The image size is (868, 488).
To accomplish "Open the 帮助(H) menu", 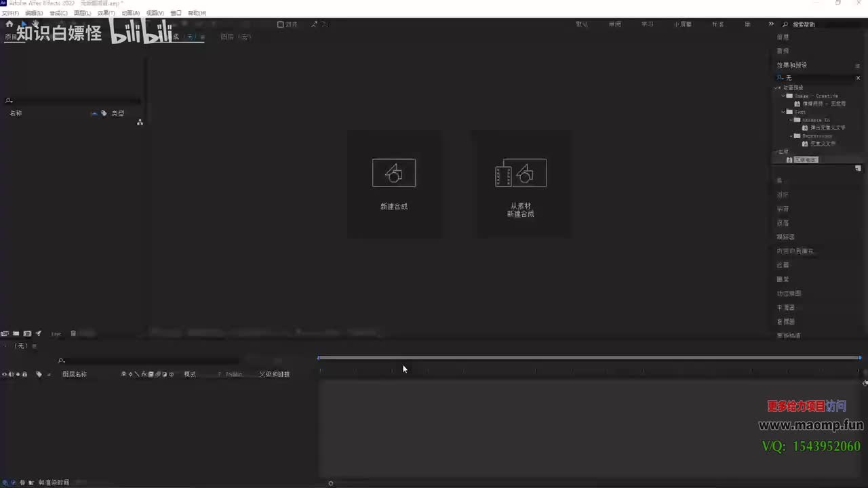I will (x=197, y=13).
